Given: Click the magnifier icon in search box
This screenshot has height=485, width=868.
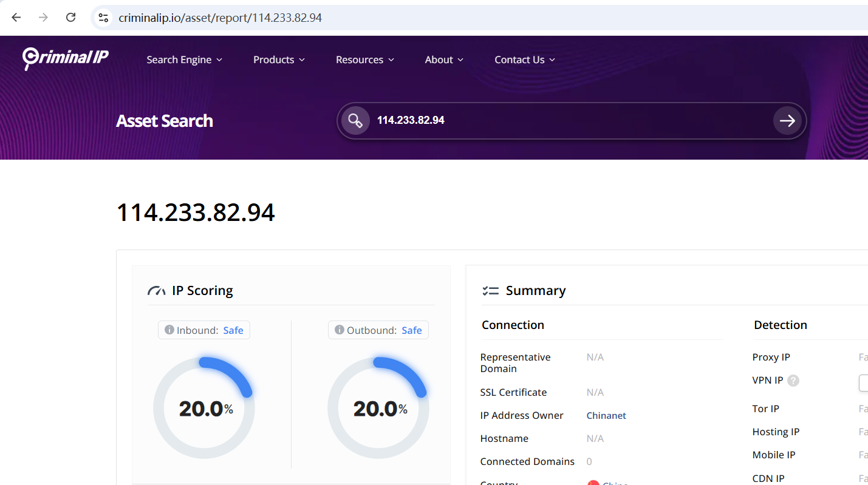Looking at the screenshot, I should (355, 121).
